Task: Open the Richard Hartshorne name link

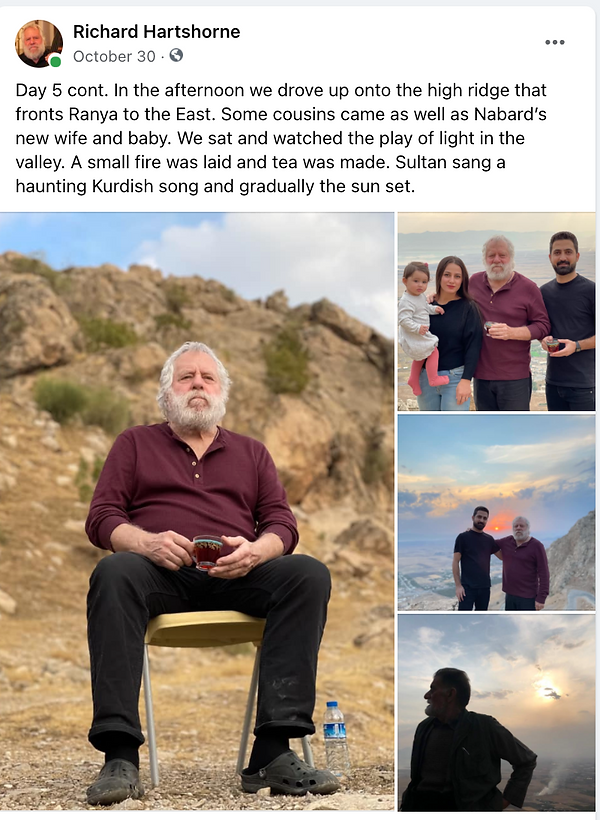Action: (x=156, y=31)
